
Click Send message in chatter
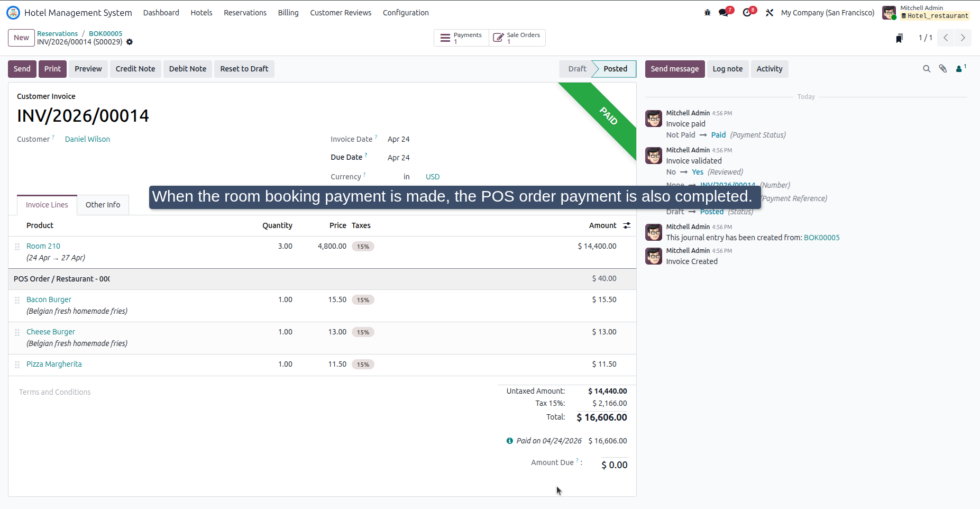tap(675, 69)
